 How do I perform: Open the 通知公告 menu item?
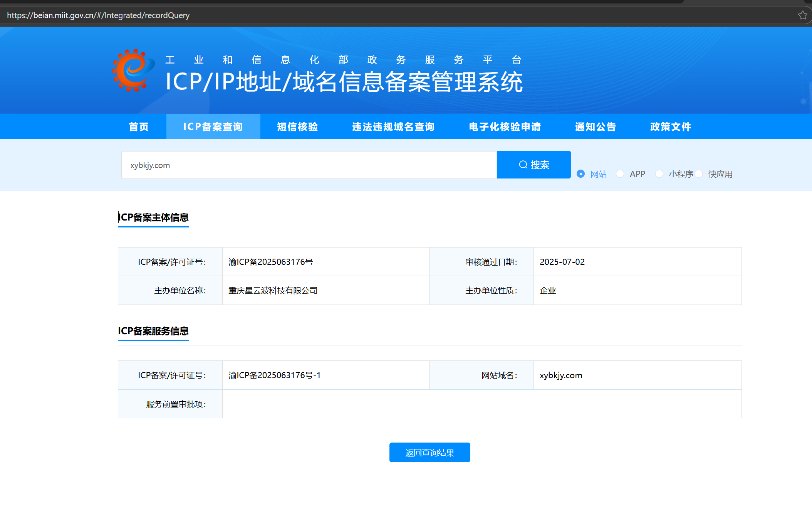tap(596, 126)
